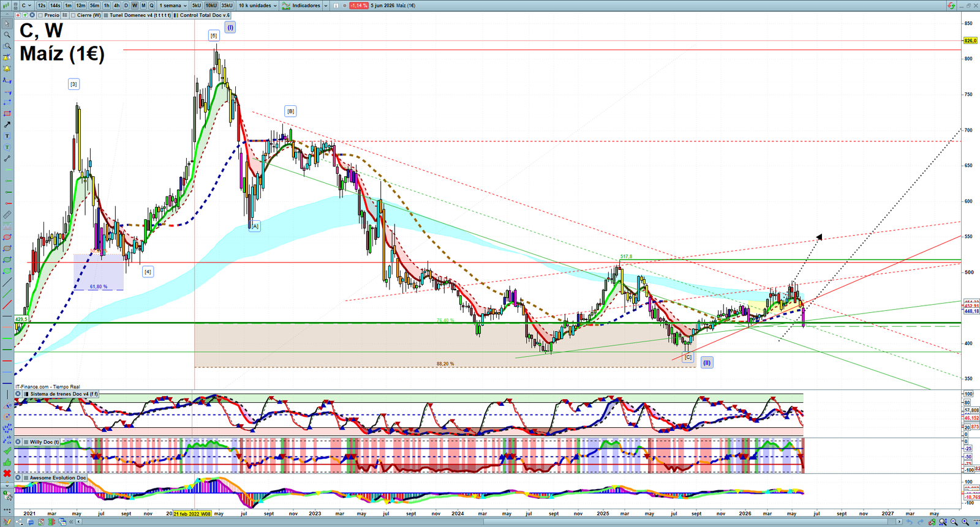Image resolution: width=980 pixels, height=527 pixels.
Task: Click the bottom horizontal time scrollbar
Action: coord(489,522)
